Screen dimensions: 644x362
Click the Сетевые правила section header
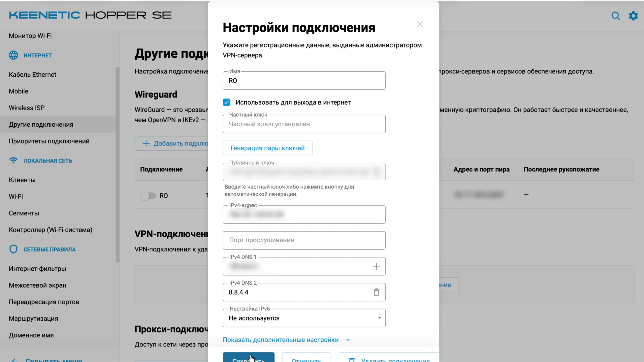point(50,249)
